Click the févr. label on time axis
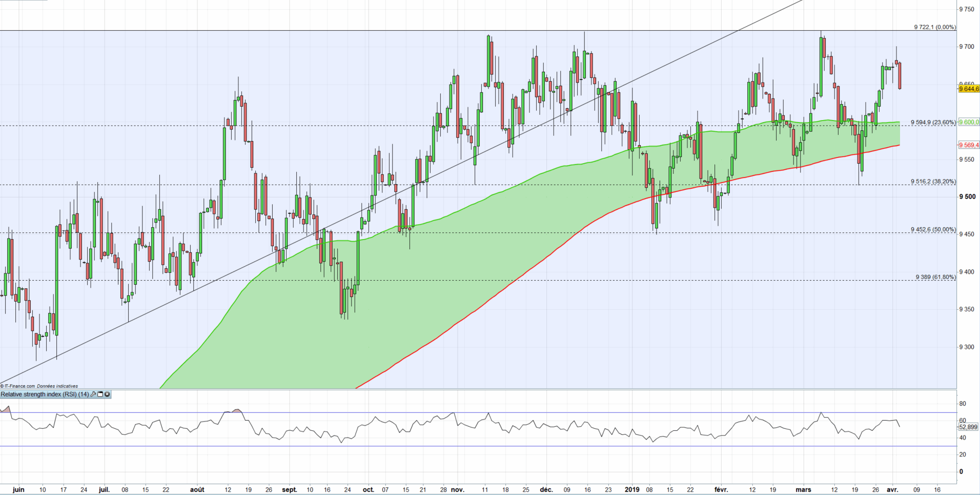Image resolution: width=980 pixels, height=495 pixels. (721, 489)
